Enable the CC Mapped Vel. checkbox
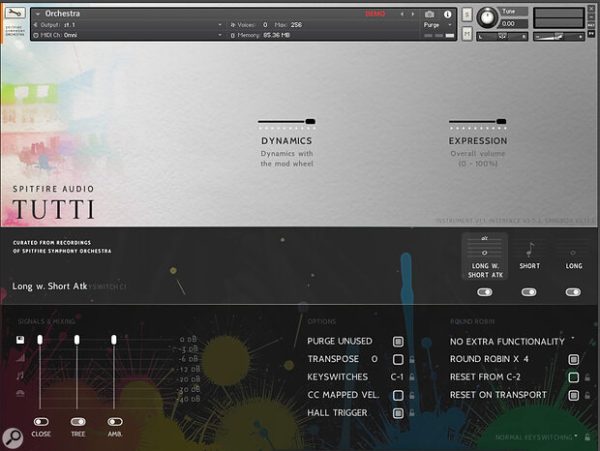600x451 pixels. point(398,395)
